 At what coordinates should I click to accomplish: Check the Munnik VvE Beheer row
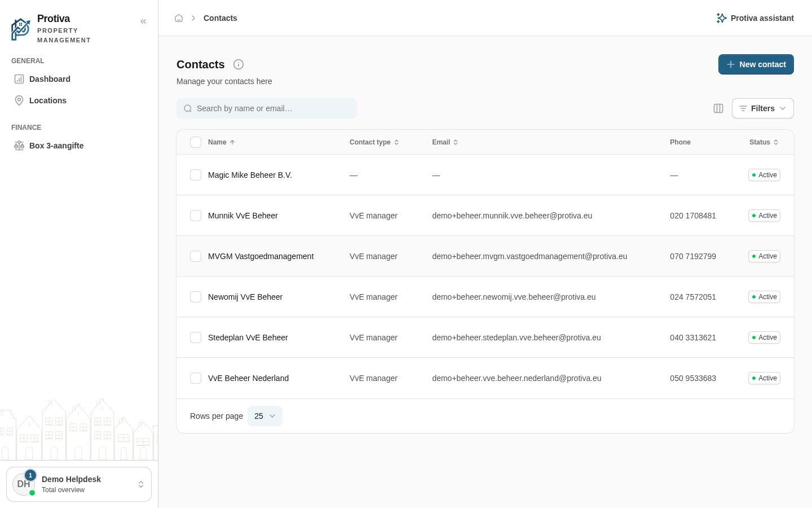pyautogui.click(x=196, y=216)
